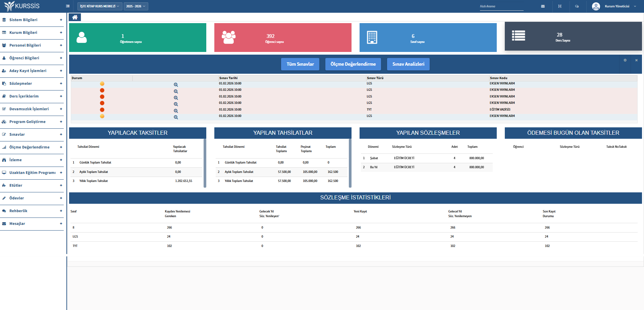Click the Sınav Analizleri button

408,64
